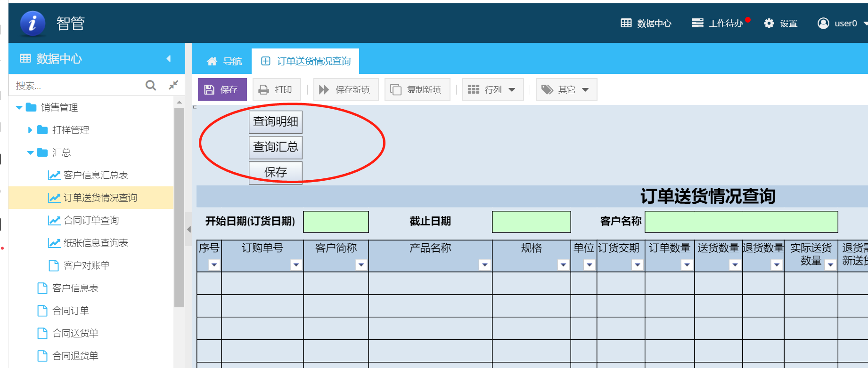Open the 订购单号 column filter dropdown
868x368 pixels.
pyautogui.click(x=296, y=265)
